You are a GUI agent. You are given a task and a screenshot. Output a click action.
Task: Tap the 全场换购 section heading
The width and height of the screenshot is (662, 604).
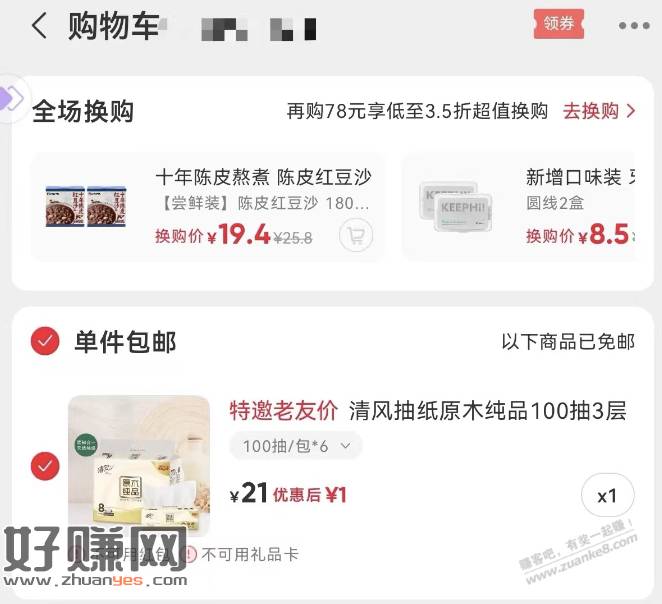coord(83,111)
